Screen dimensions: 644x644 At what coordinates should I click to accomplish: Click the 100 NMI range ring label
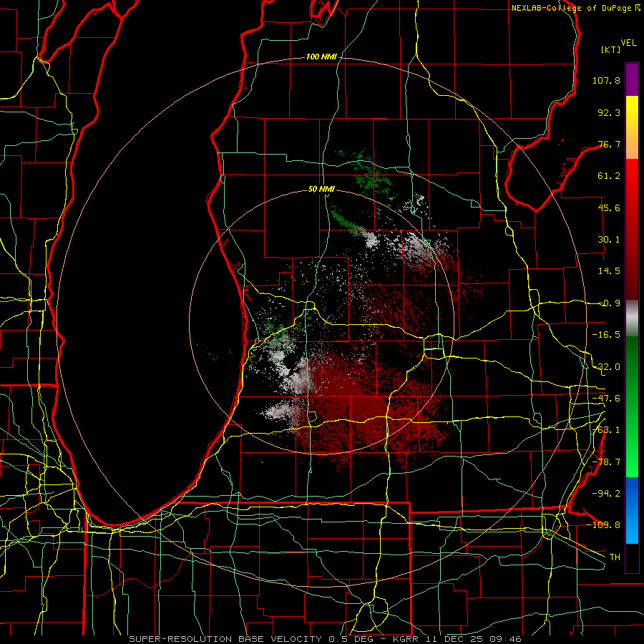coord(321,57)
